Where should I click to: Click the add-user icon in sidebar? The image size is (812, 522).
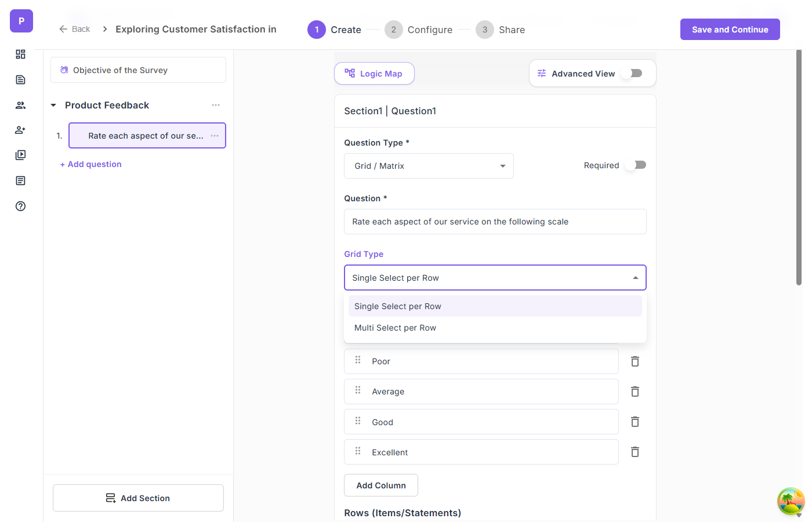point(20,130)
